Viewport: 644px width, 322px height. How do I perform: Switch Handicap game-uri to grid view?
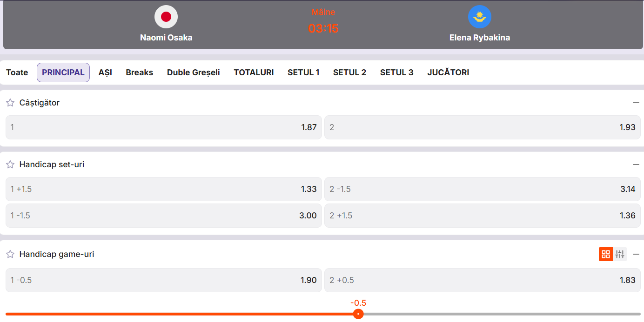606,254
